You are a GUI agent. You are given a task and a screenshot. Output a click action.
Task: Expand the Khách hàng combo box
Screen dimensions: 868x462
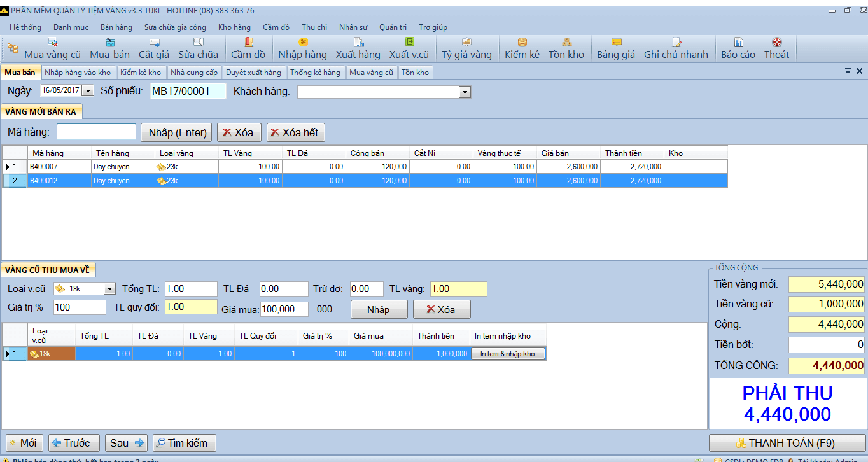(x=465, y=92)
